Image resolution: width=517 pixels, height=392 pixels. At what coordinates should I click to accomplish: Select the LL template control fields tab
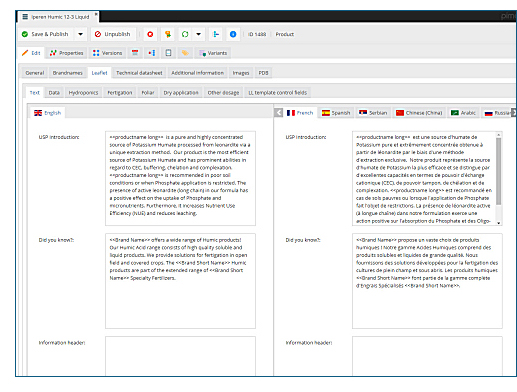[x=277, y=93]
